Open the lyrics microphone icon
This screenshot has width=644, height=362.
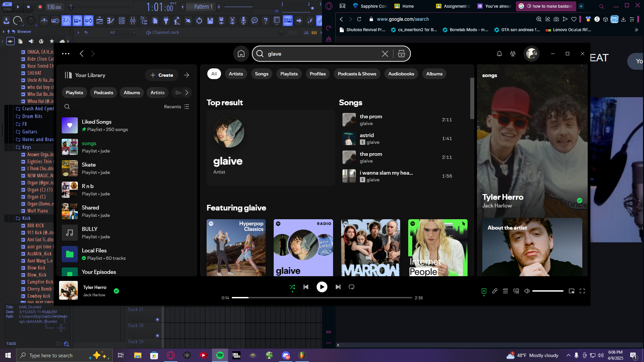point(494,291)
